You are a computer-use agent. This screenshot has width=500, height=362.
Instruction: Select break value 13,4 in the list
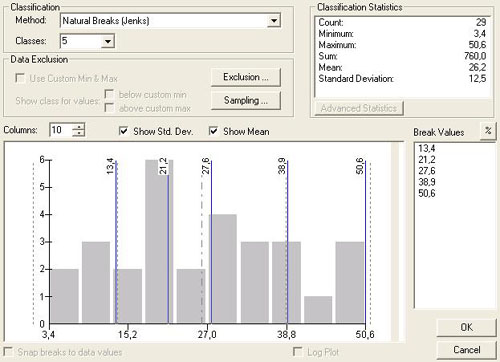[427, 148]
